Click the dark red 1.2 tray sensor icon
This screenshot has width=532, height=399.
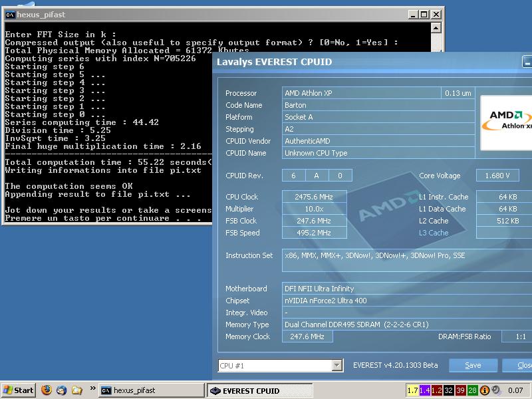[x=436, y=390]
